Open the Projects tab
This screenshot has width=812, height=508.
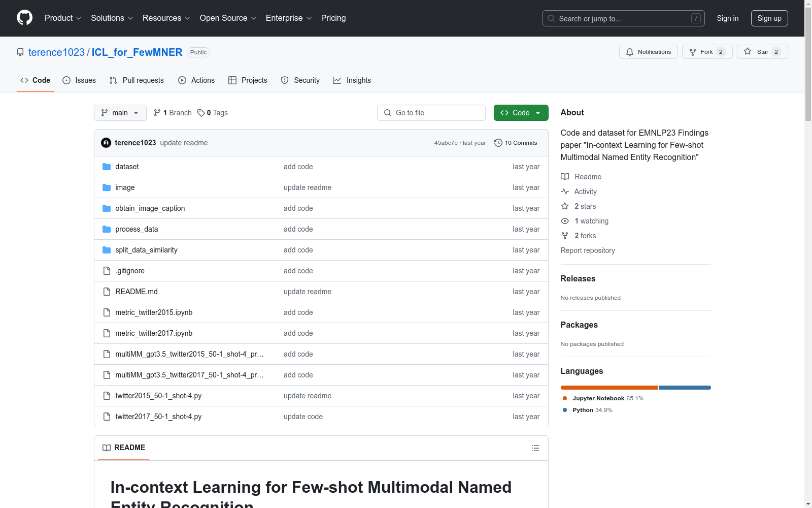(x=248, y=80)
